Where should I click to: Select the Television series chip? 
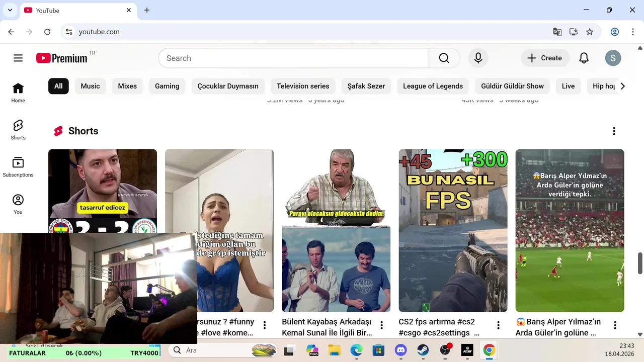[x=303, y=86]
